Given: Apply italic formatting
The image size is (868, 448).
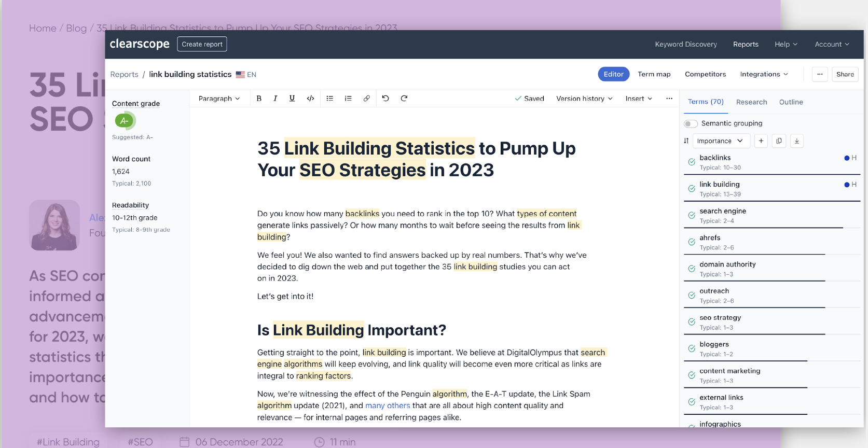Looking at the screenshot, I should click(x=275, y=99).
